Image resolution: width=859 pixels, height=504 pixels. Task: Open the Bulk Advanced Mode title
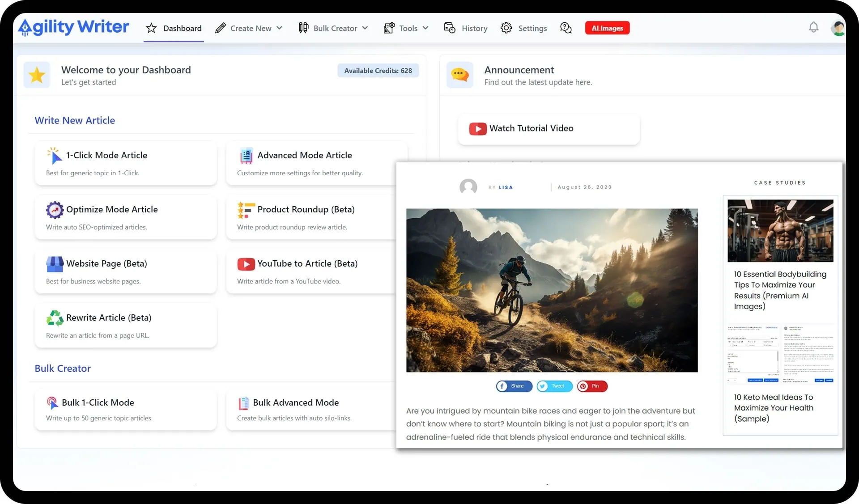point(296,402)
